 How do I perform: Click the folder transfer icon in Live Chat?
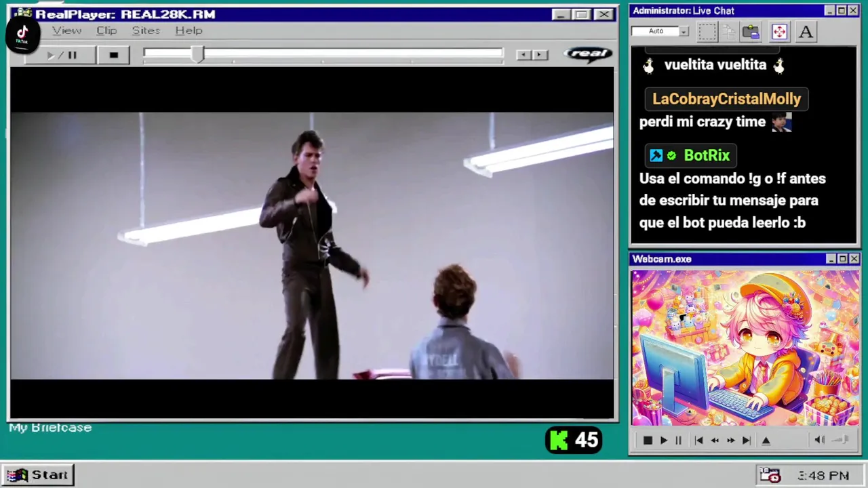pyautogui.click(x=751, y=31)
